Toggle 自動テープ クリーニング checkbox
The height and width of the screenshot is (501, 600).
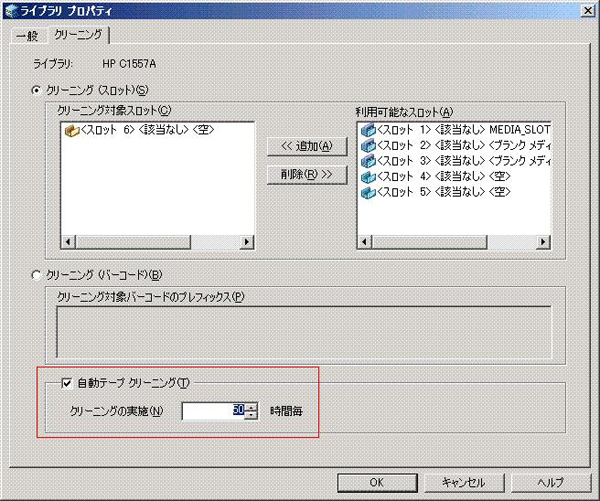coord(67,382)
